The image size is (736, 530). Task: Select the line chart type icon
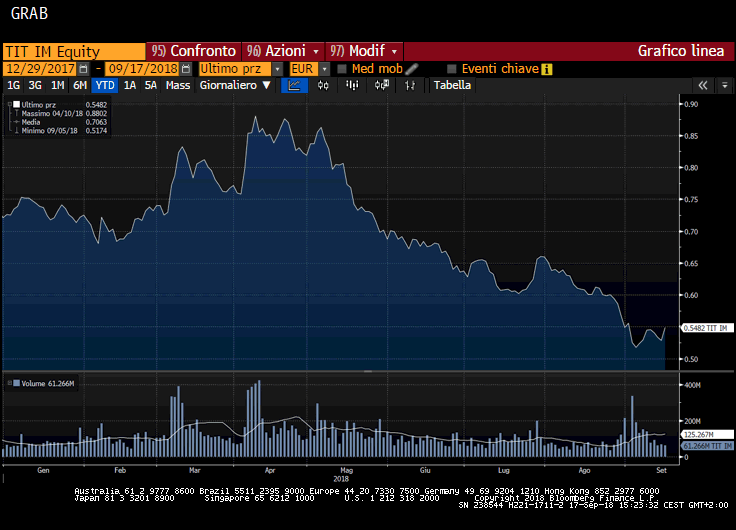click(x=294, y=85)
